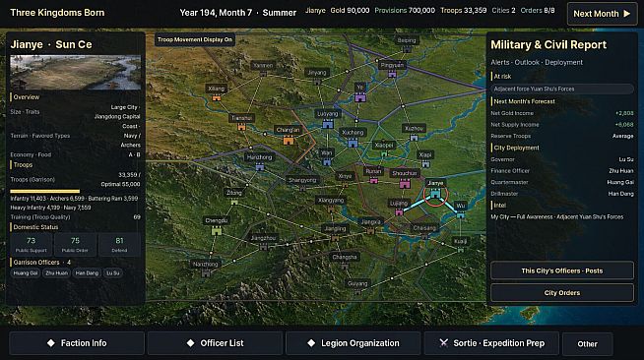Select the Chang'an city castle icon

pyautogui.click(x=289, y=141)
